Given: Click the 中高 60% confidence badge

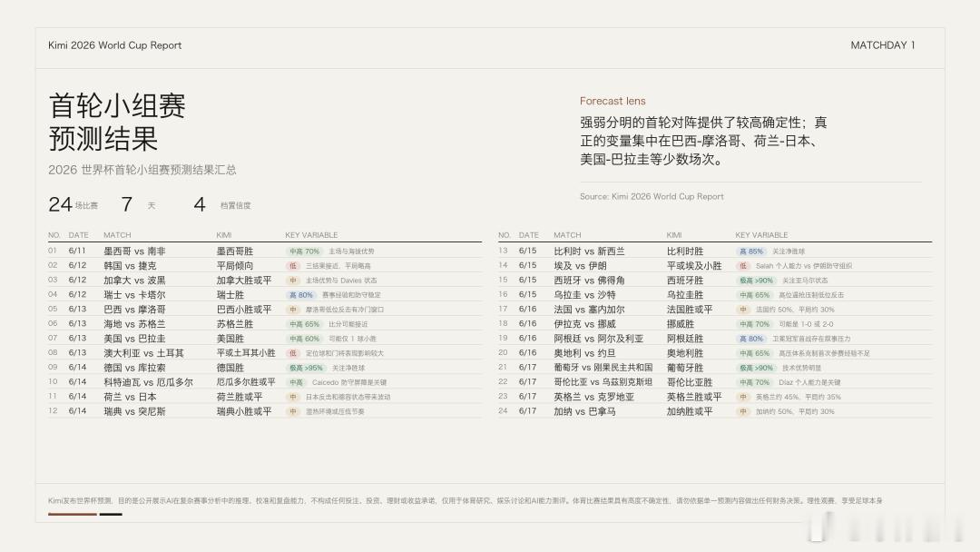Looking at the screenshot, I should 304,339.
